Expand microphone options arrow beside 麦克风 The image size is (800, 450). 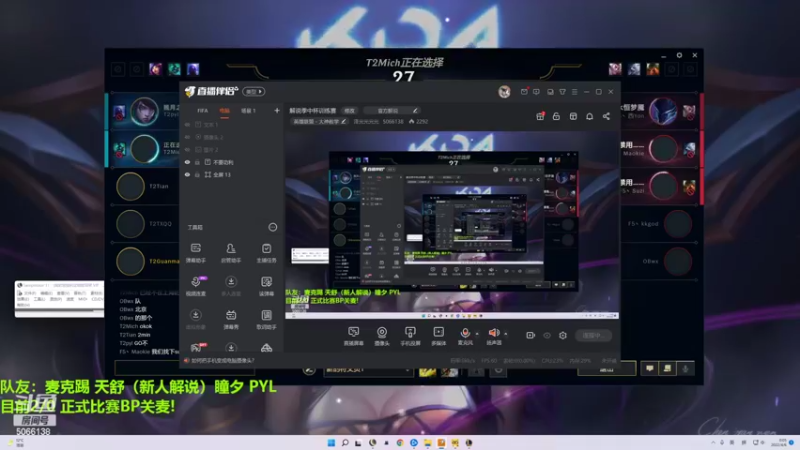477,334
